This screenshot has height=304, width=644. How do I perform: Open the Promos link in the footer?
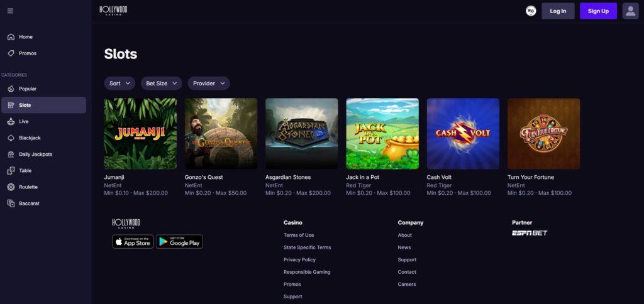pos(292,285)
